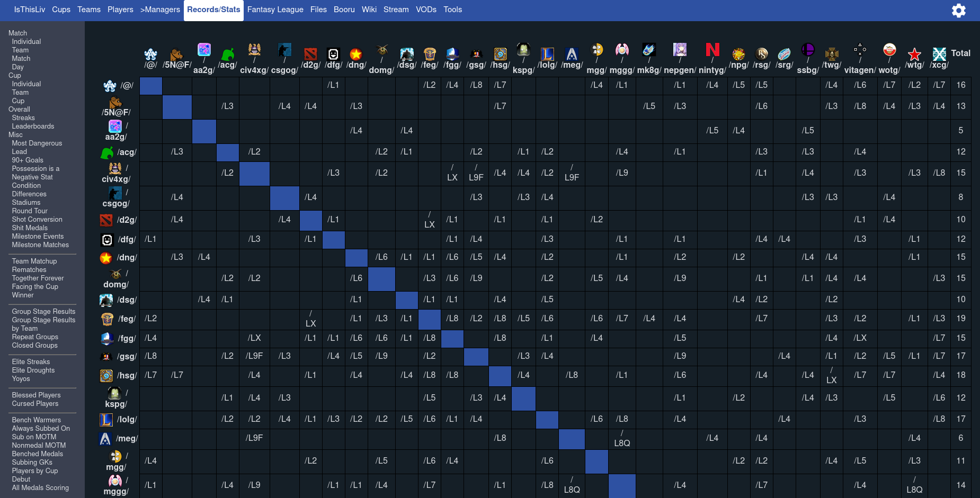The height and width of the screenshot is (498, 980).
Task: Open the Shot Conversion link
Action: 37,220
